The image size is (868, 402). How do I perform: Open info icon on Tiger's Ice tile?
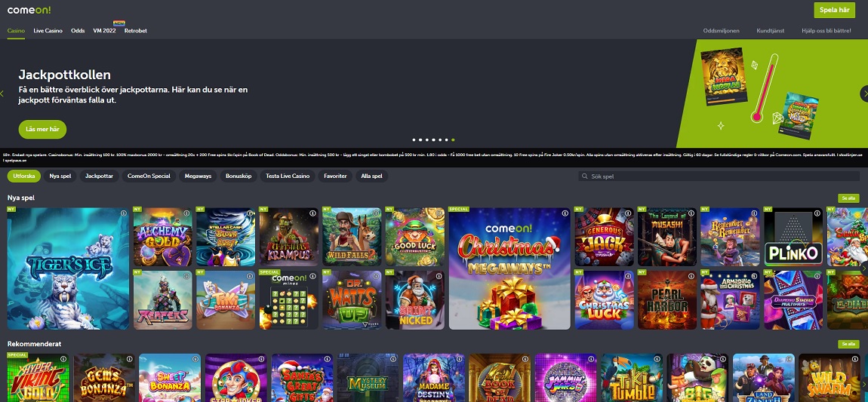pos(124,213)
